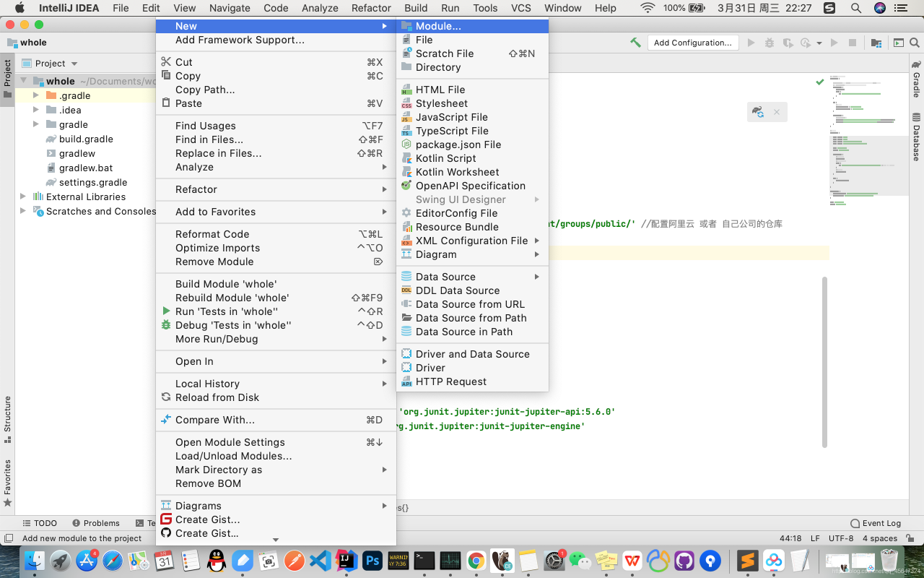
Task: Create a new TypeScript File
Action: (x=473, y=131)
